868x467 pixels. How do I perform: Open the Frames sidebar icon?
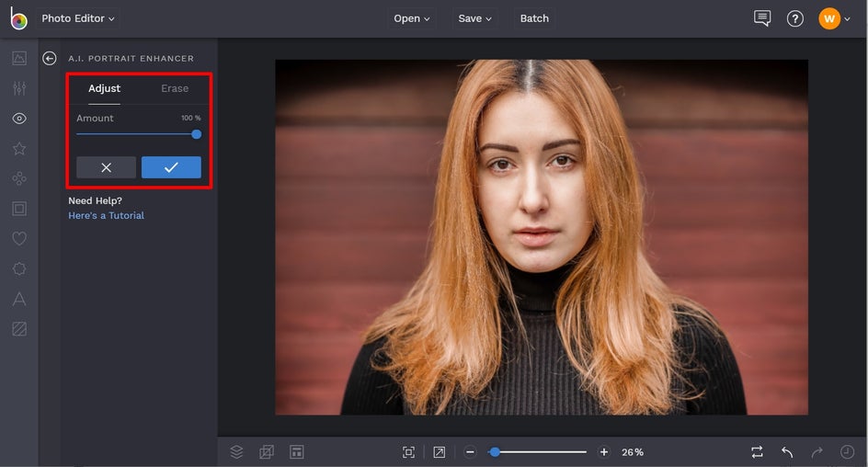[x=19, y=209]
